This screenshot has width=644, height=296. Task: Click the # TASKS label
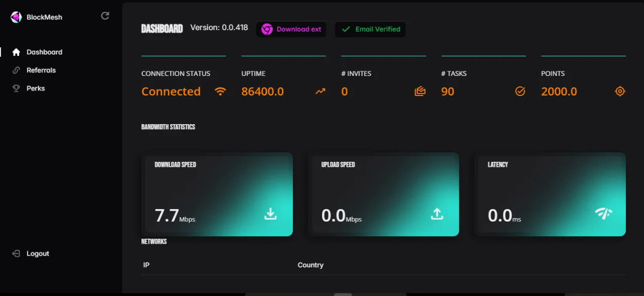pyautogui.click(x=454, y=73)
